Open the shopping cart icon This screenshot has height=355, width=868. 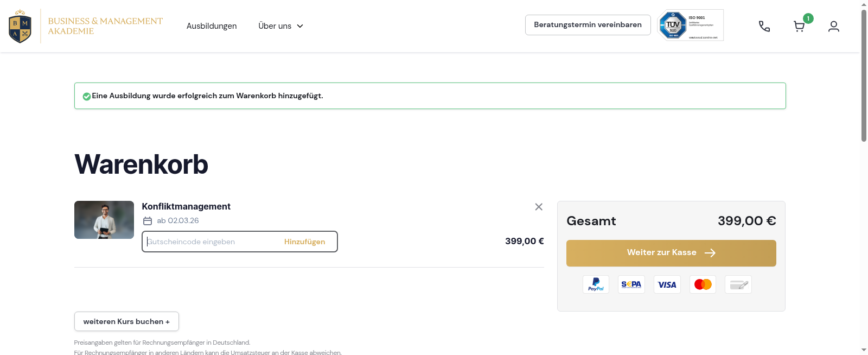799,26
